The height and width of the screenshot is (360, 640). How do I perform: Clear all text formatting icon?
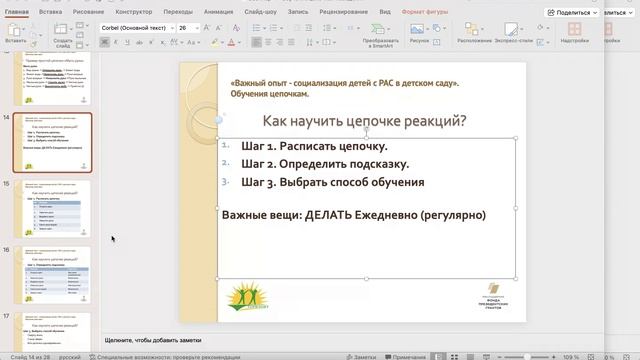236,28
